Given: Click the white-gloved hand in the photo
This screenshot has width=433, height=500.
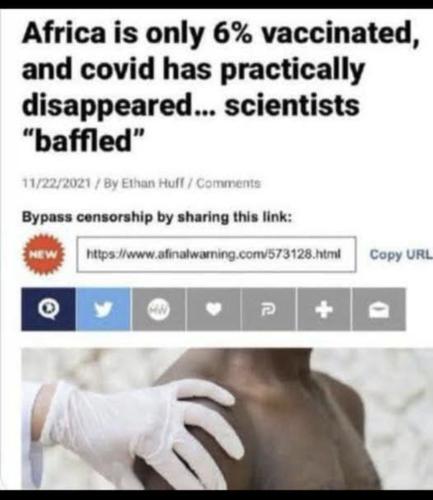Looking at the screenshot, I should click(140, 430).
